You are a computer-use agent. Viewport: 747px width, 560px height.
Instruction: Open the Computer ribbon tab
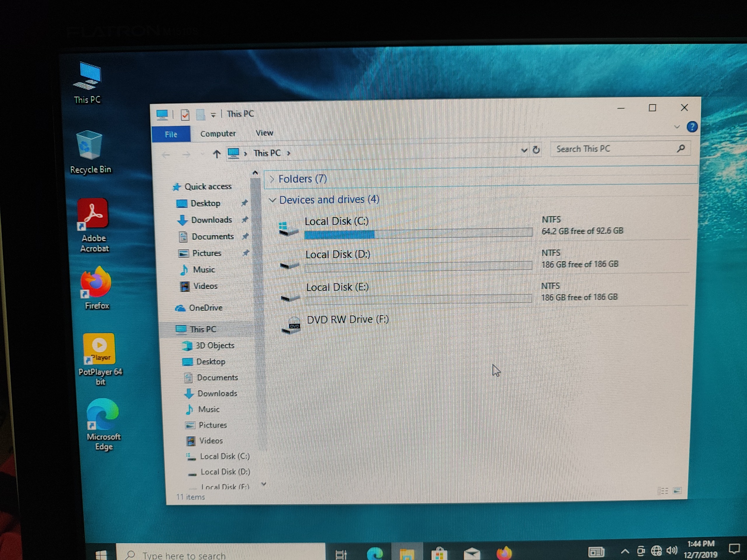[218, 134]
